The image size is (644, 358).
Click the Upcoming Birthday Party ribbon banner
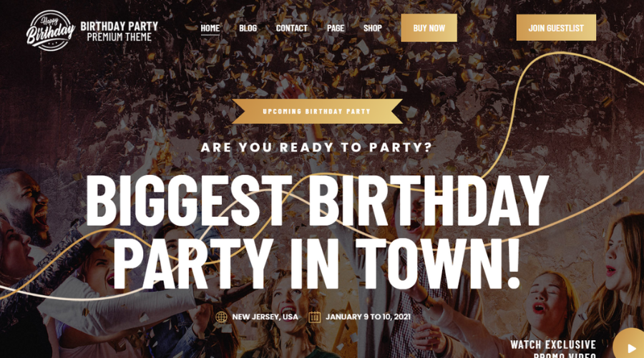tap(317, 112)
